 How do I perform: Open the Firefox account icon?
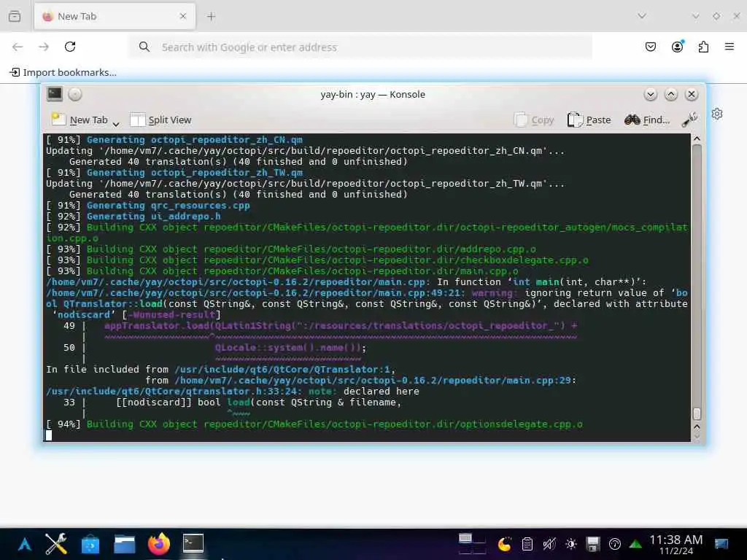click(677, 47)
